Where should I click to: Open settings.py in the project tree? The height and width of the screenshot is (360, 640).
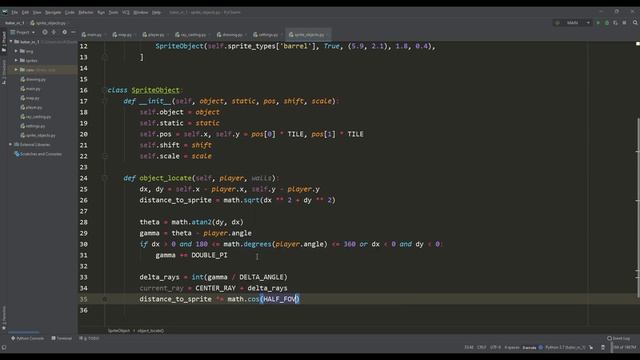(33, 126)
